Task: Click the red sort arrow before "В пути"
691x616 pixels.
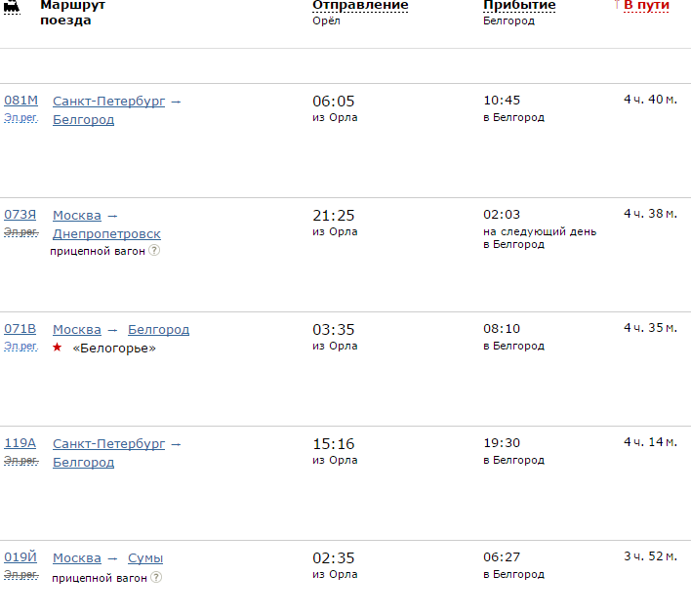Action: click(617, 6)
